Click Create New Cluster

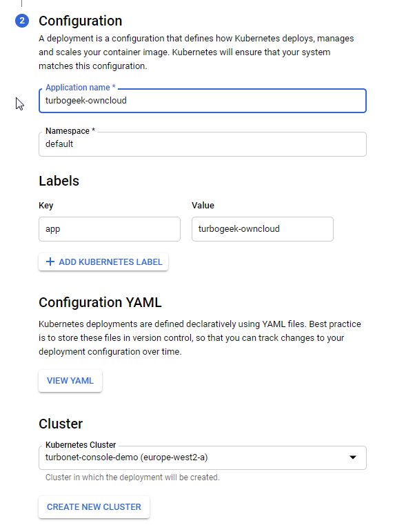coord(94,507)
